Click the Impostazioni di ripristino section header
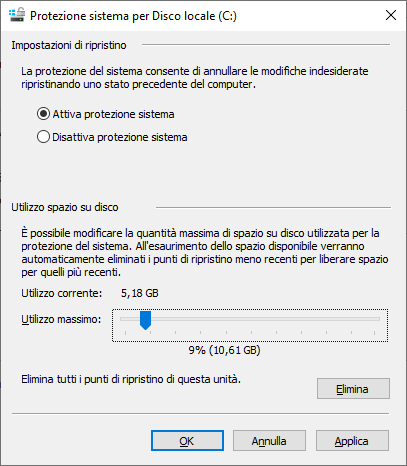407x466 pixels. point(69,45)
